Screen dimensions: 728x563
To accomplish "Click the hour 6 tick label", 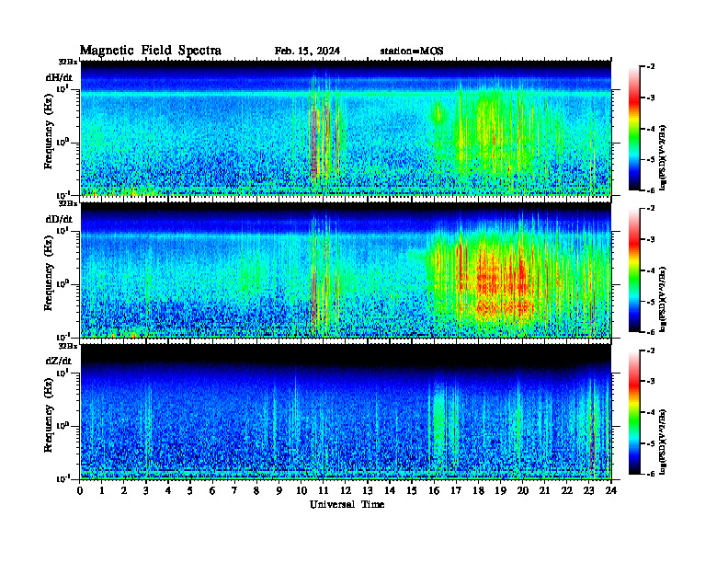I will (212, 490).
